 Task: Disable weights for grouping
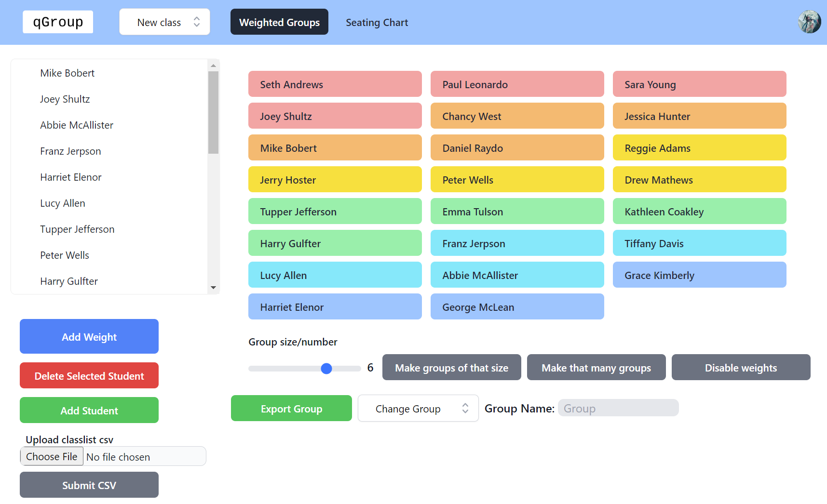tap(741, 368)
